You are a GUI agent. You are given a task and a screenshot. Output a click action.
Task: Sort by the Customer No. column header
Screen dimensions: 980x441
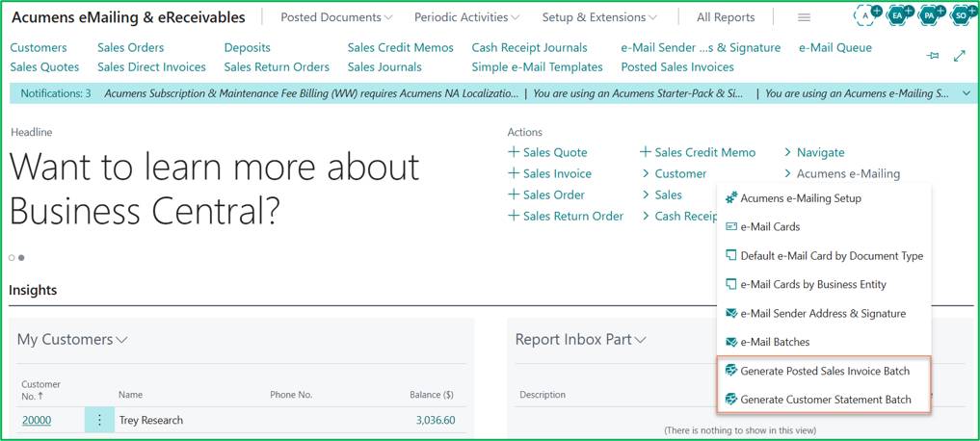41,390
